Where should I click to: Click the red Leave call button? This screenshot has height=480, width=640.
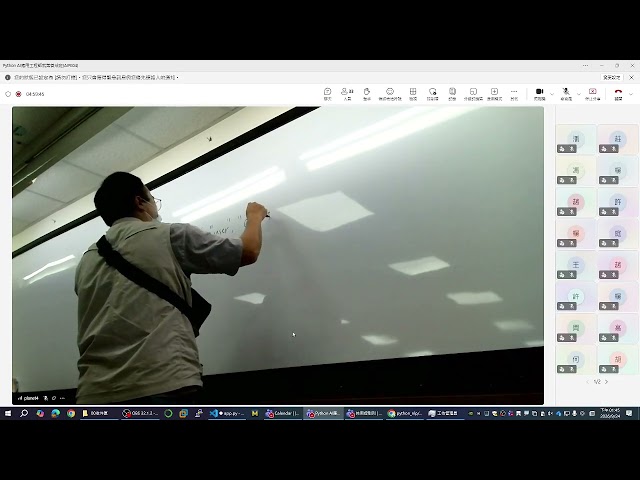tap(618, 93)
